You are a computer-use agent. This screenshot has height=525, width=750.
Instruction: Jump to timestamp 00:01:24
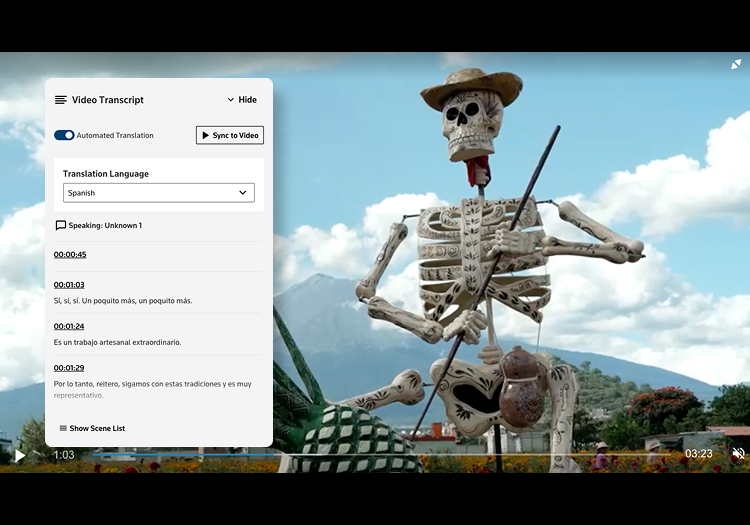69,326
